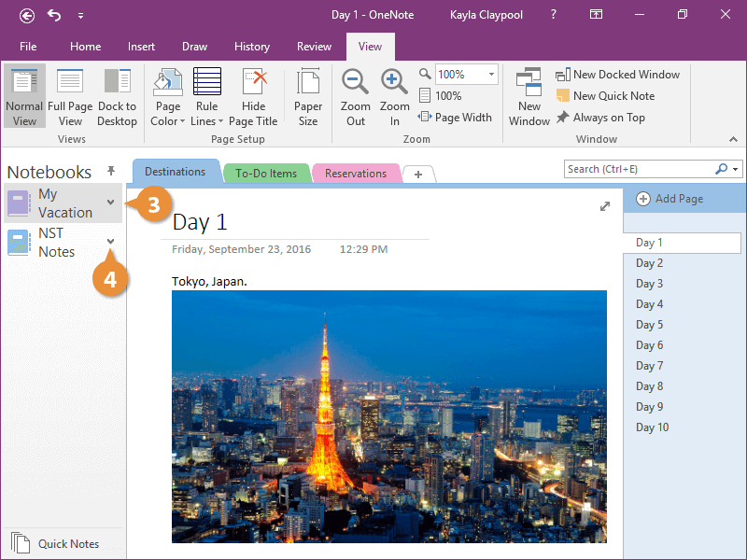Open Paper Size settings
747x560 pixels.
[x=308, y=97]
